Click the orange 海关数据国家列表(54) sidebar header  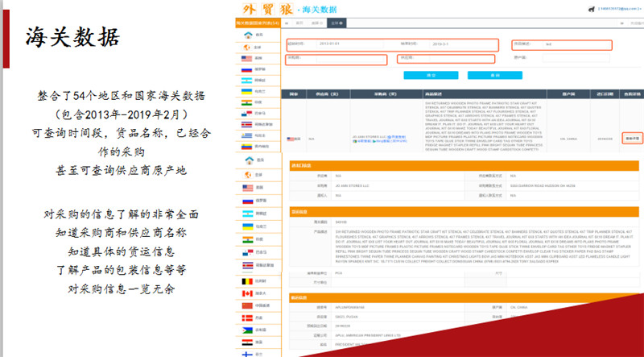click(258, 23)
